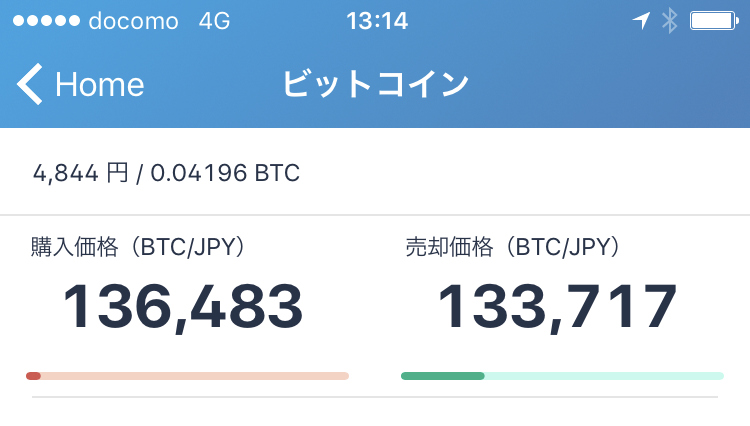Viewport: 750px width, 426px height.
Task: Tap the 売却価格 (BTC/JPY) label
Action: pyautogui.click(x=513, y=247)
